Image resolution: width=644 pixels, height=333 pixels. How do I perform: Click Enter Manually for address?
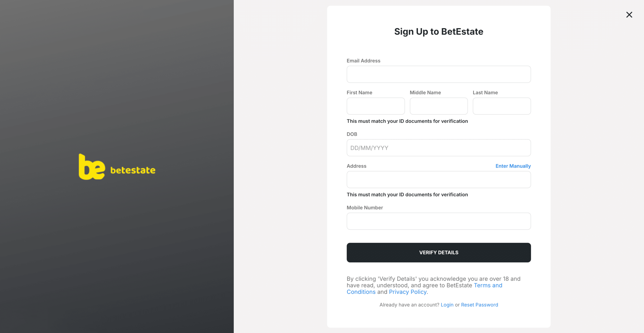click(x=513, y=166)
